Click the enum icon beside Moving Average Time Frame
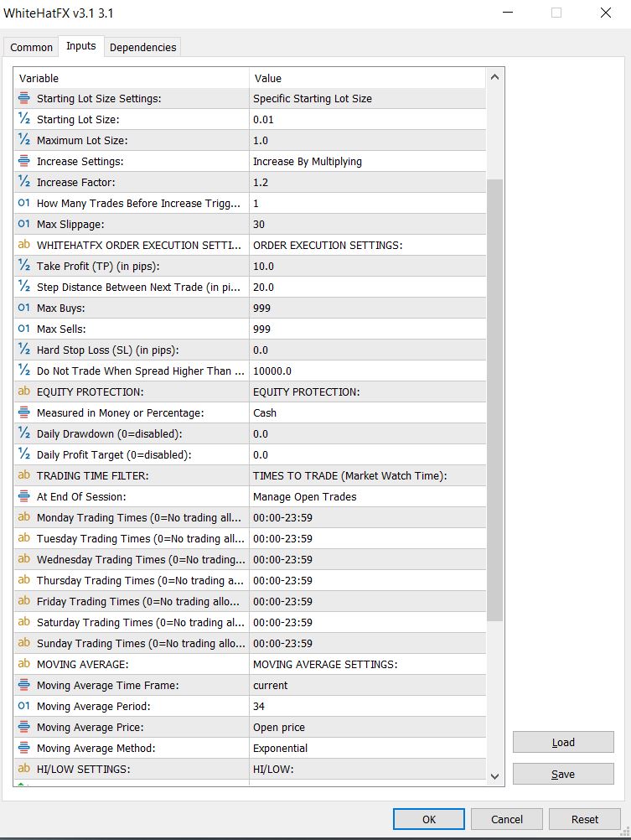Screen dimensions: 631x840 (24, 685)
